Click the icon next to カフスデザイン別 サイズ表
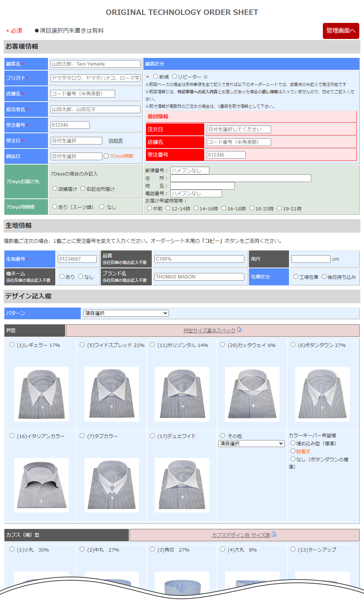The image size is (364, 601). 274,534
